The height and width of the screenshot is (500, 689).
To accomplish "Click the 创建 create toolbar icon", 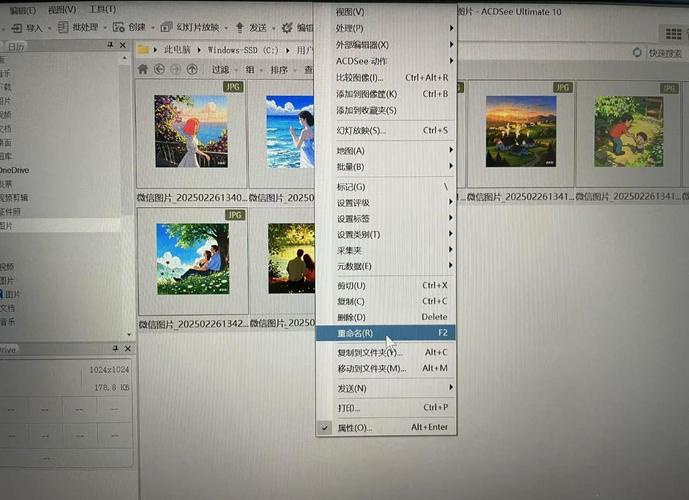I will coord(119,27).
